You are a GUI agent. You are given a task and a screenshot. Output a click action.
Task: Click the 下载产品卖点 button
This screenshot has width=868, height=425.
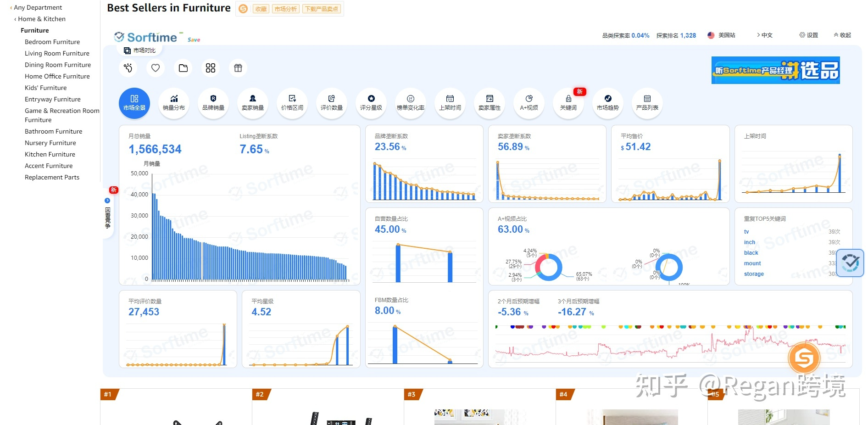coord(322,9)
